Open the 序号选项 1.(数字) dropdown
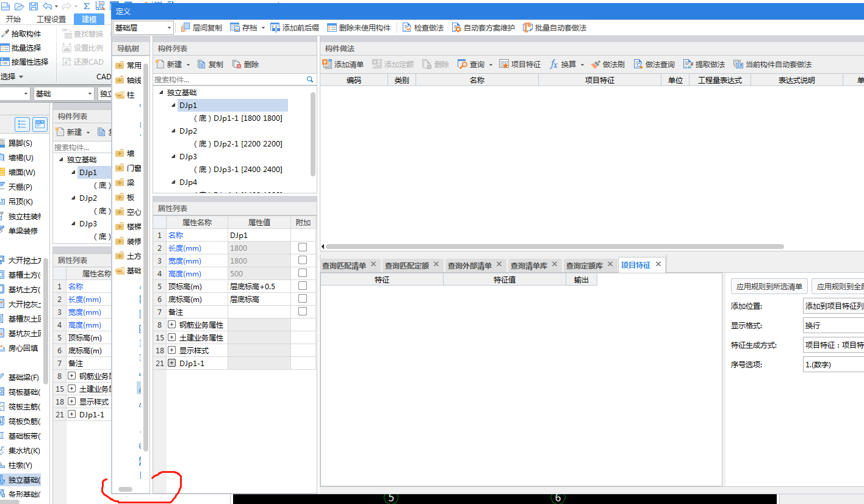The height and width of the screenshot is (504, 864). (x=833, y=365)
